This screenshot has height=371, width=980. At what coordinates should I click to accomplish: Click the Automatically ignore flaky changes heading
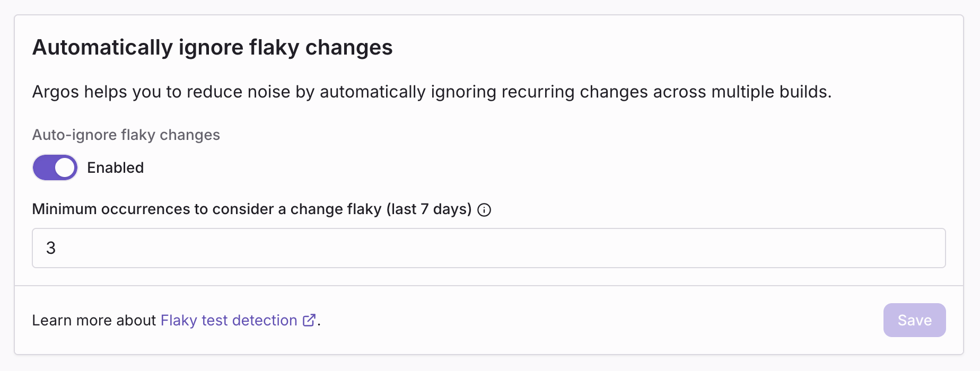213,47
